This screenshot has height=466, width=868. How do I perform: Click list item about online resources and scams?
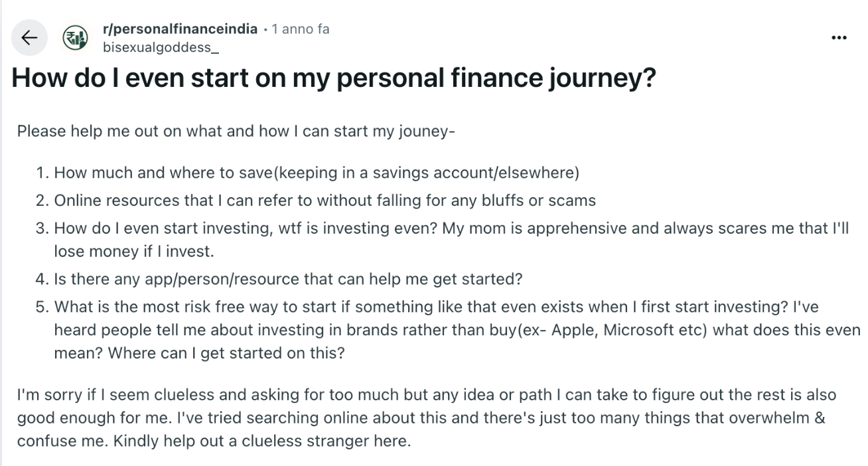[325, 200]
